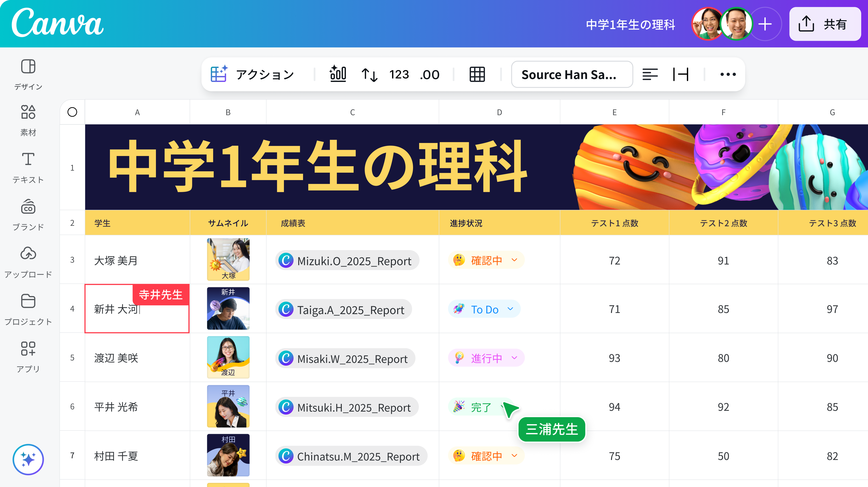Open the アップロード (Uploads) cloud icon
The image size is (868, 487).
[28, 253]
